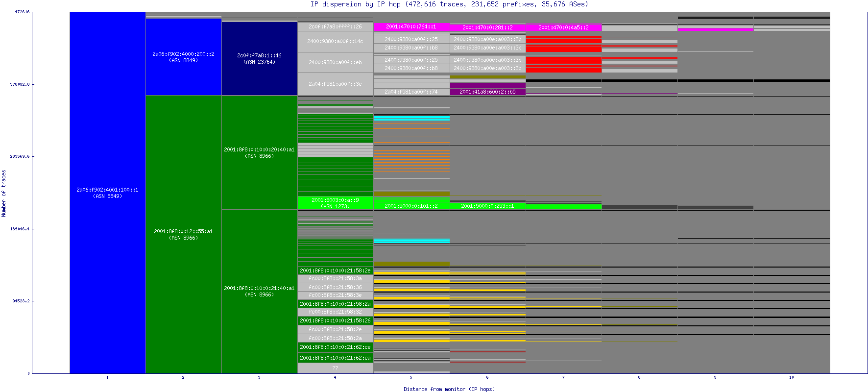
Task: Select the navy 2c0f:f7a8:1::46 block
Action: [259, 58]
